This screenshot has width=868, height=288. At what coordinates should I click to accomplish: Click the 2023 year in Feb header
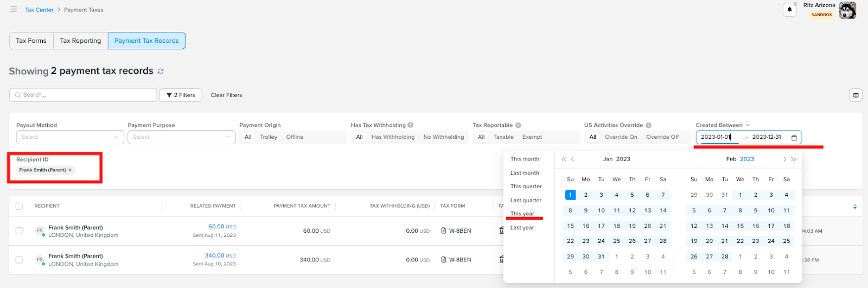(x=747, y=159)
